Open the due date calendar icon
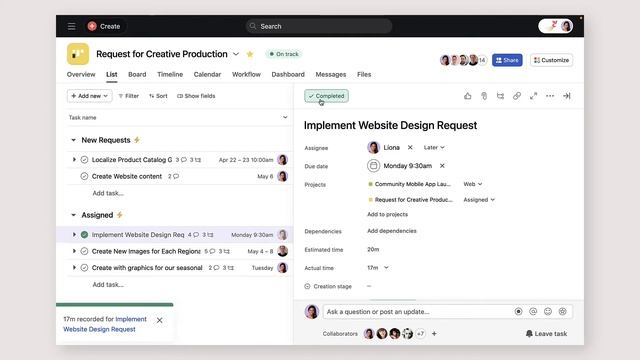Image resolution: width=640 pixels, height=360 pixels. pos(373,166)
